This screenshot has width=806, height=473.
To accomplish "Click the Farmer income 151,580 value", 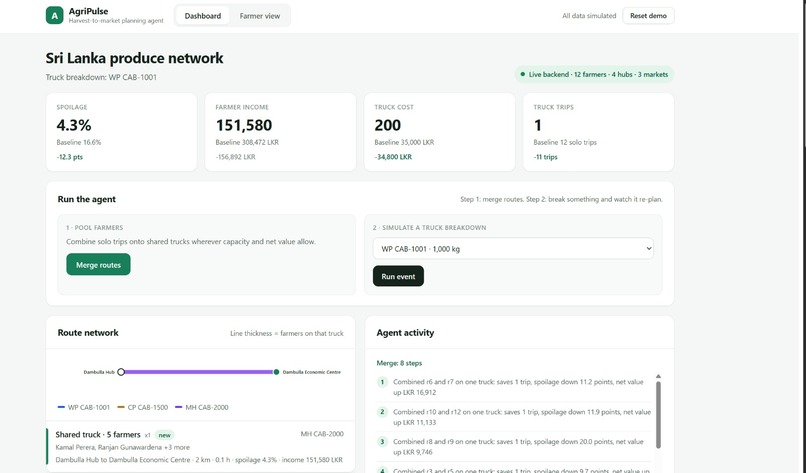I will tap(244, 125).
